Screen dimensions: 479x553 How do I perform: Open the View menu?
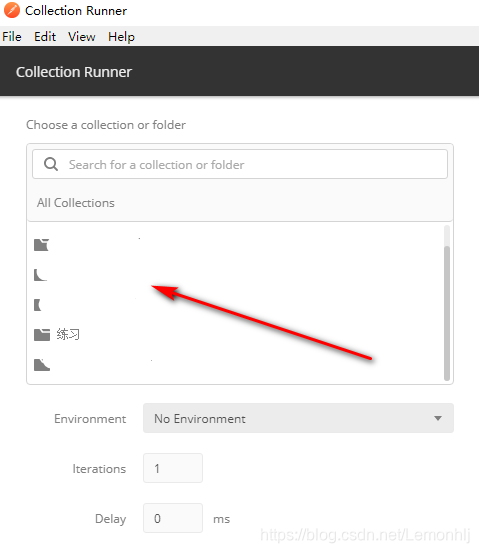pyautogui.click(x=81, y=37)
